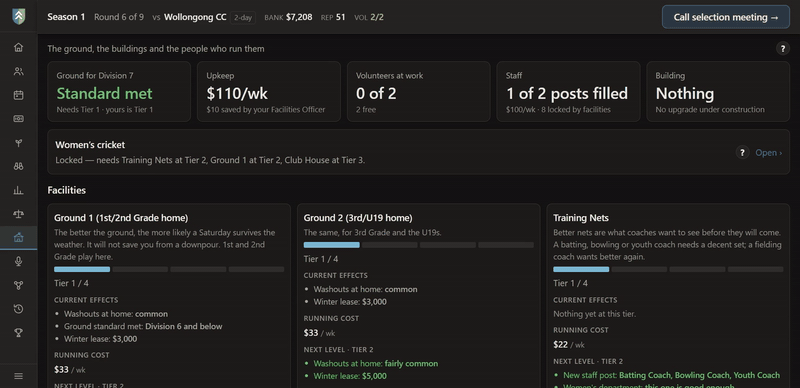The image size is (800, 388).
Task: Click the REP 51 value
Action: [340, 17]
